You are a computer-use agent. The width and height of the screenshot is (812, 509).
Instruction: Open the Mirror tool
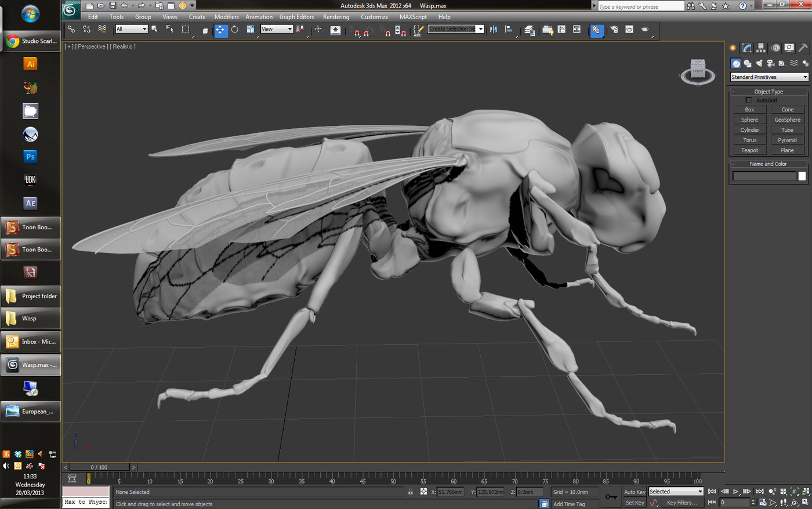[x=494, y=30]
